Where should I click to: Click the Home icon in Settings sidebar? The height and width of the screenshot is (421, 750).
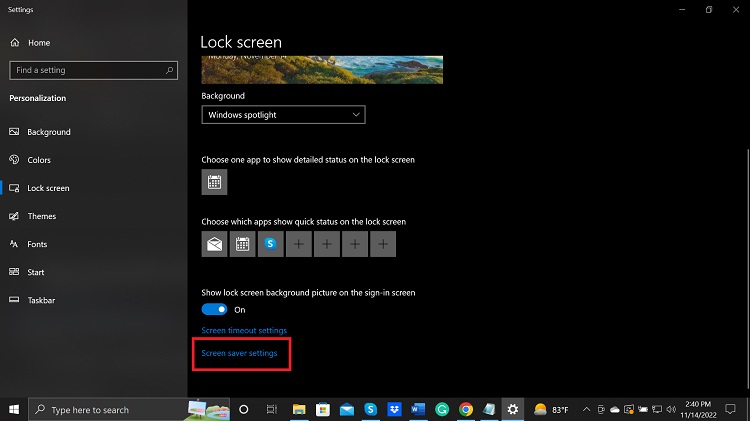(x=14, y=43)
